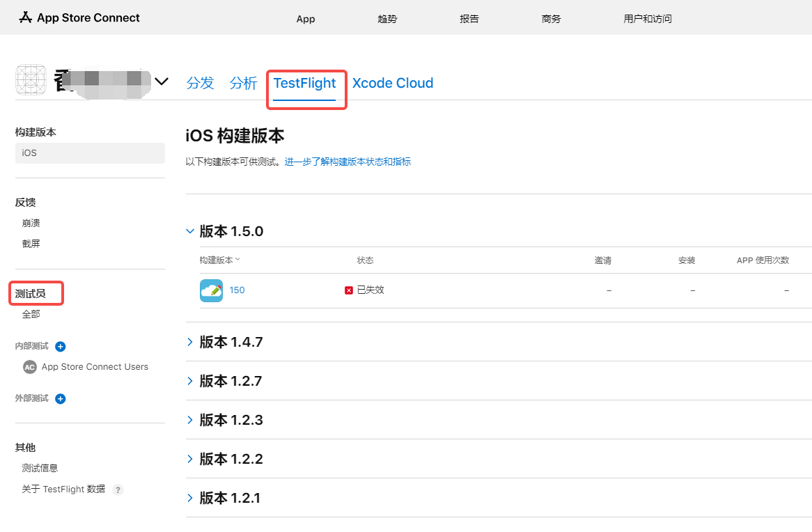Switch to the 分发 tab
This screenshot has width=812, height=532.
[x=201, y=83]
